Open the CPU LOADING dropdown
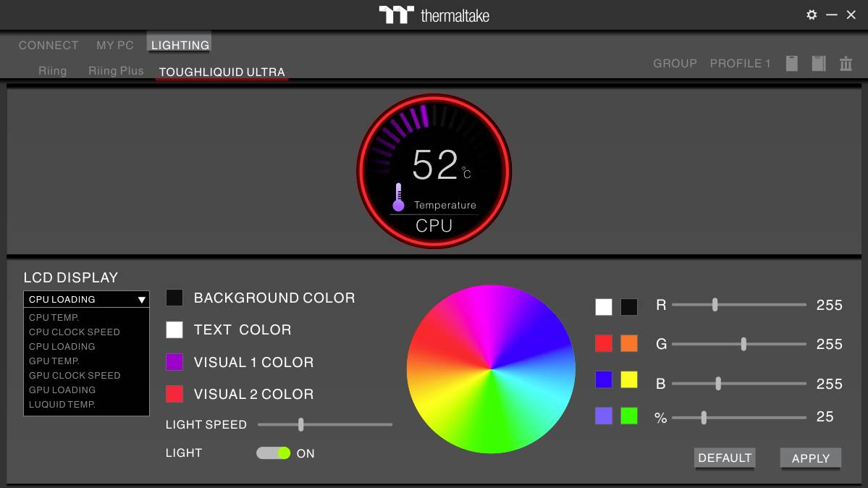 [x=86, y=299]
